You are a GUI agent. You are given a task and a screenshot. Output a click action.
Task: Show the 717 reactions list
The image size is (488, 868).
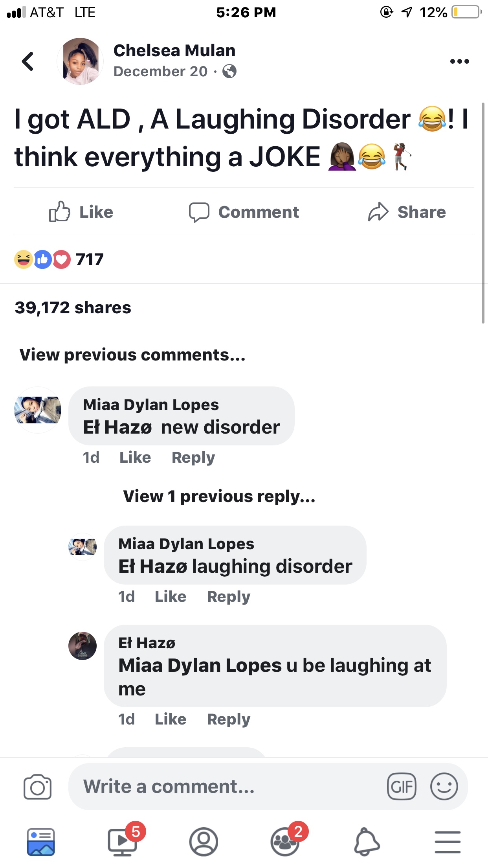(59, 259)
